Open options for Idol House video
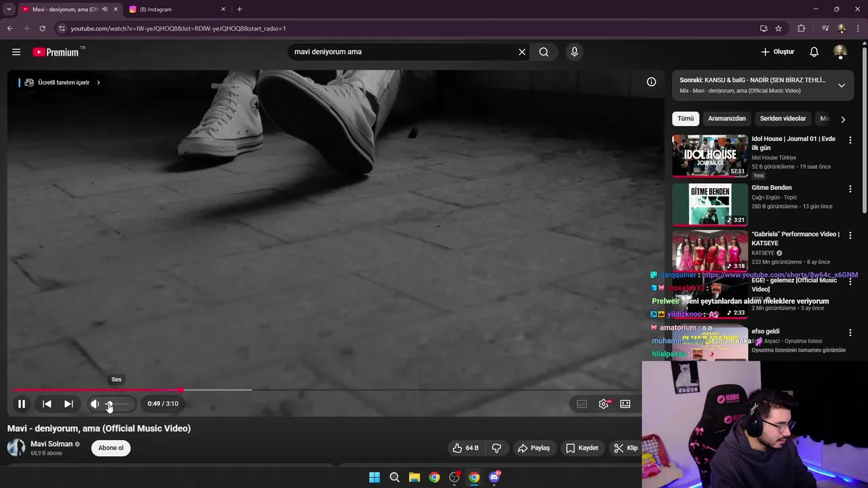Viewport: 868px width, 488px height. pos(850,140)
